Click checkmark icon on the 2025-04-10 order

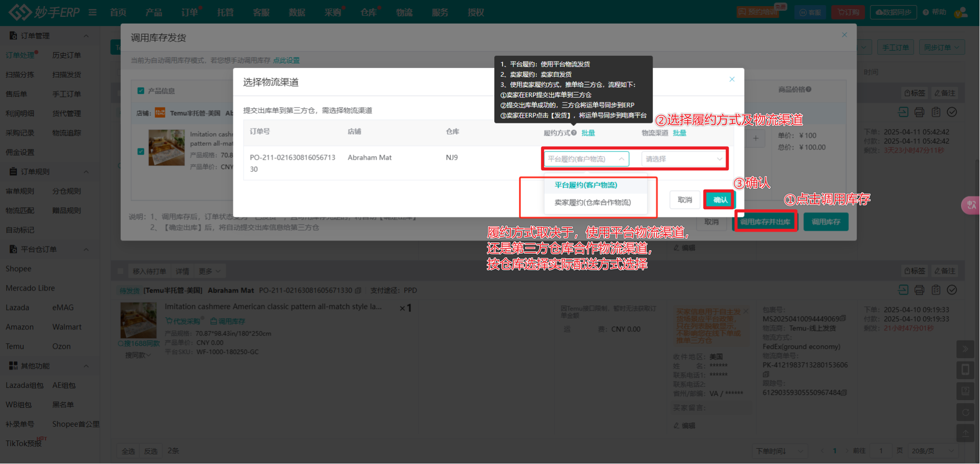coord(952,290)
